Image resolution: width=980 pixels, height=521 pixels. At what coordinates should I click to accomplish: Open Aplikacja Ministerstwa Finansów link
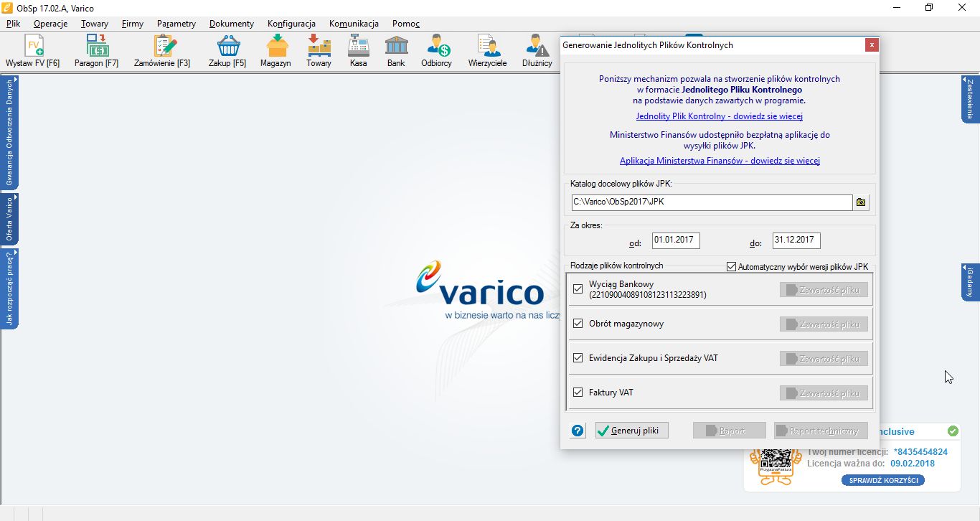pyautogui.click(x=720, y=161)
